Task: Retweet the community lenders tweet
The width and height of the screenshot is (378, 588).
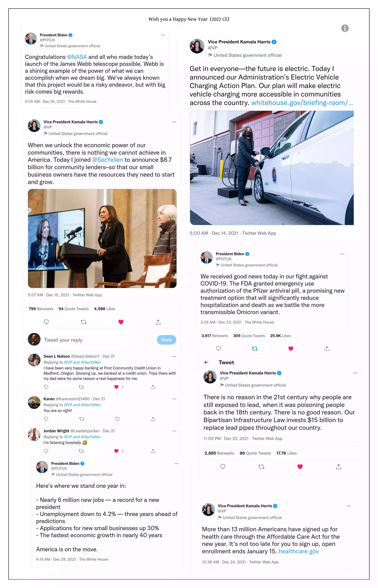Action: point(83,322)
